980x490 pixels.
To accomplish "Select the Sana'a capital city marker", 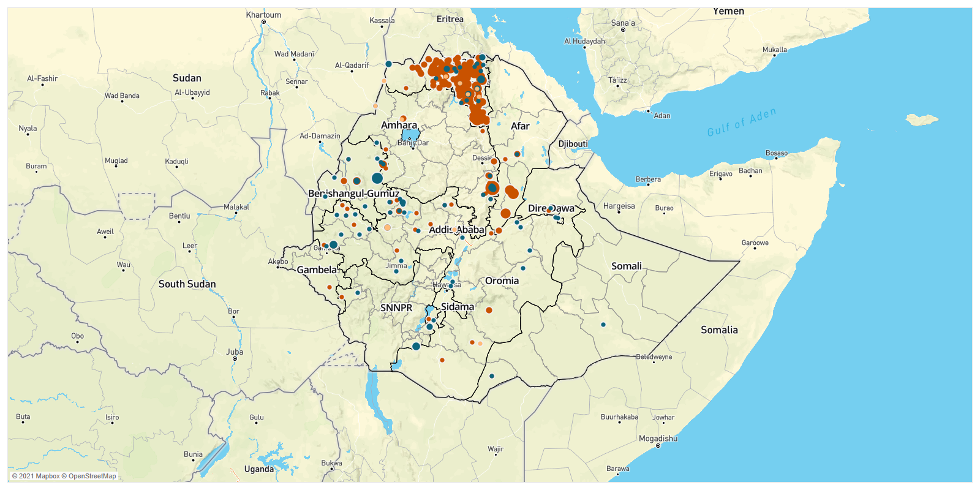I will coord(624,29).
